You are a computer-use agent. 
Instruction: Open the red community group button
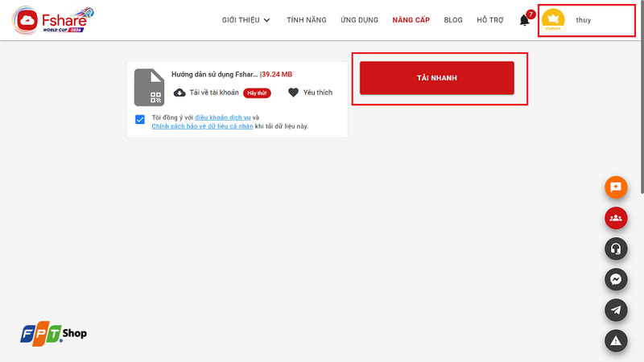616,218
